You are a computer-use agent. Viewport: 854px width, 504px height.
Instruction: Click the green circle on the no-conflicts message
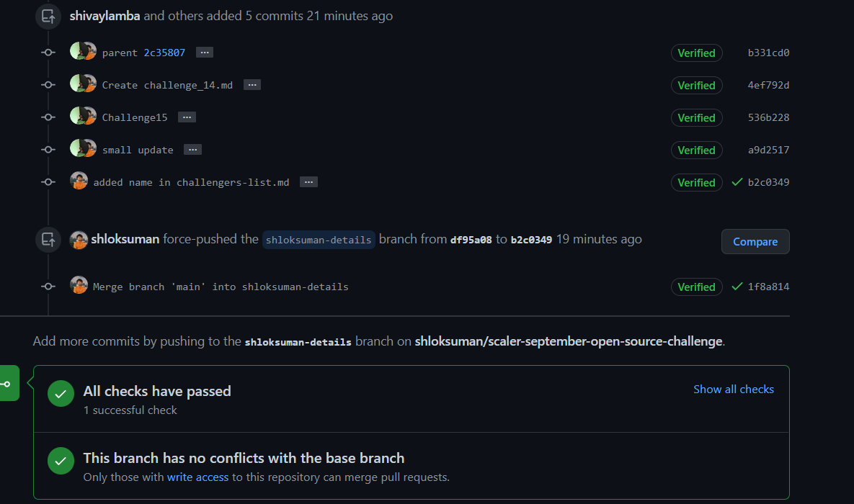(x=61, y=461)
